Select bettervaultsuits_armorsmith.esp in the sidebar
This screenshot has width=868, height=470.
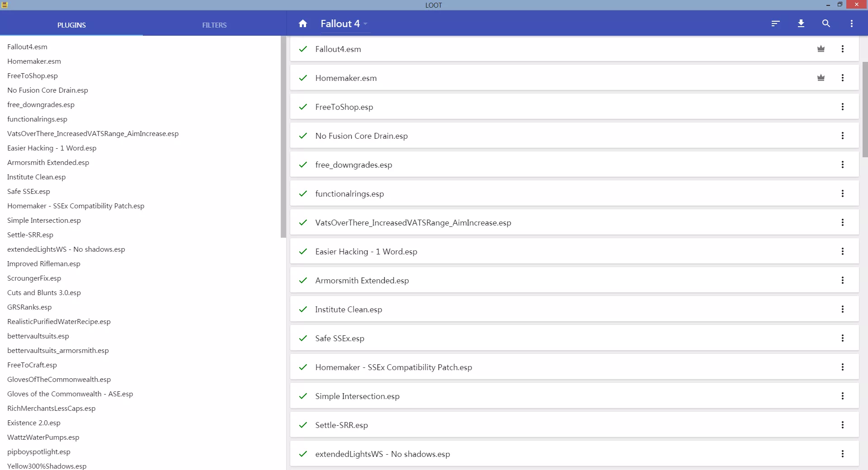(58, 350)
